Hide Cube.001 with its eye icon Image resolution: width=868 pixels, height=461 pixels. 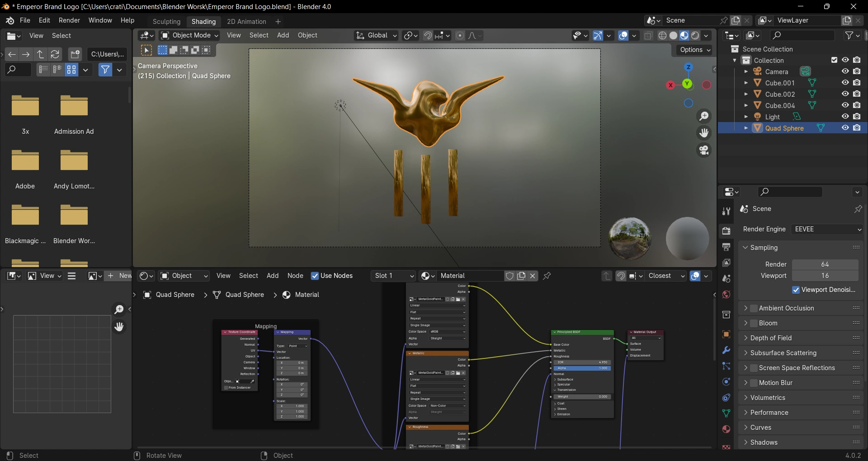845,83
